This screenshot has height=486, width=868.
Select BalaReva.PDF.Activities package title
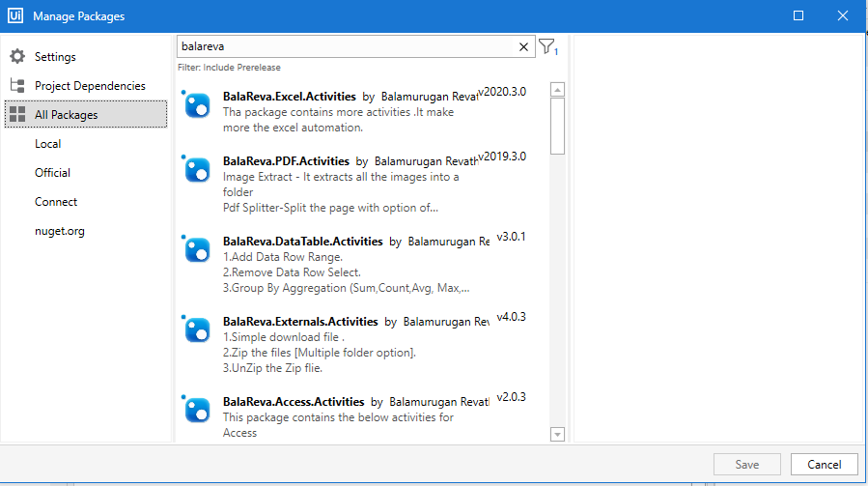pyautogui.click(x=286, y=161)
